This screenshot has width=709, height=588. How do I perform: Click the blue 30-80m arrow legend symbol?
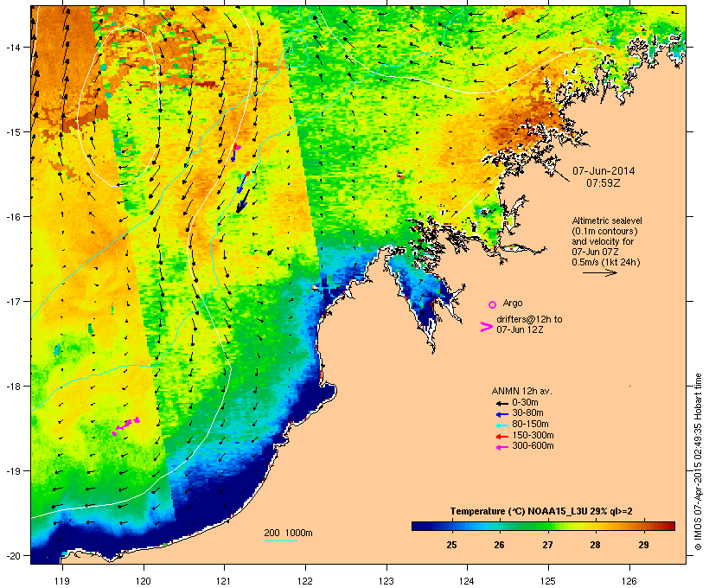tap(501, 414)
